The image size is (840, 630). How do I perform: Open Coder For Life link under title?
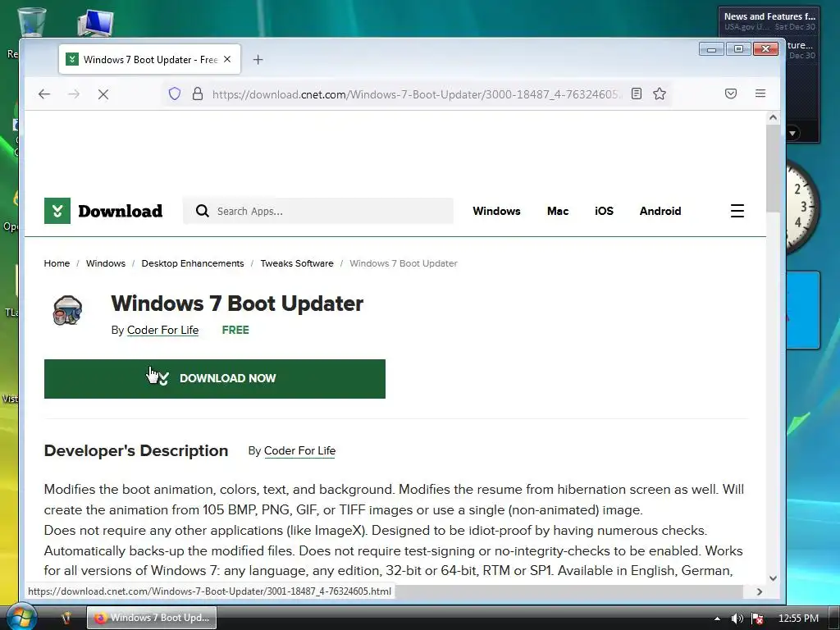tap(163, 330)
